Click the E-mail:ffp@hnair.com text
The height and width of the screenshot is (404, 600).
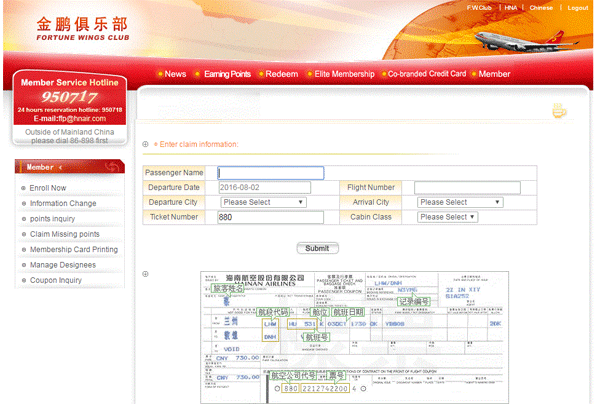coord(70,119)
